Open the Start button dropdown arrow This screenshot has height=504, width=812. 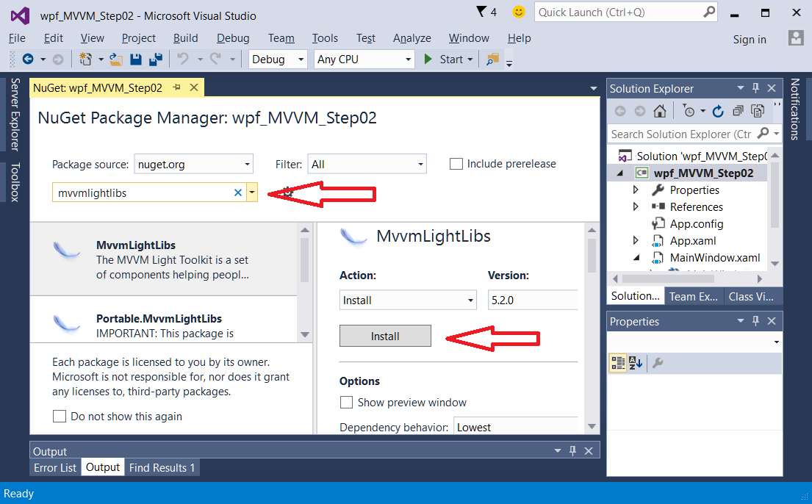pyautogui.click(x=470, y=60)
